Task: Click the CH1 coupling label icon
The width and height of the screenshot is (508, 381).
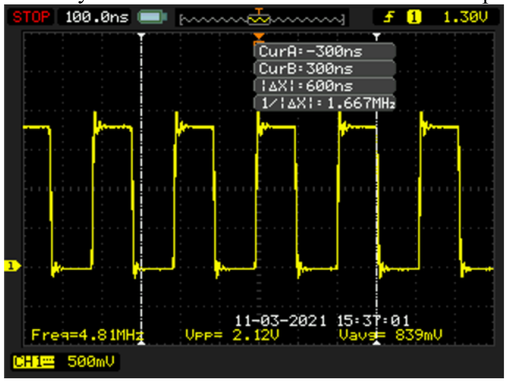Action: [33, 362]
